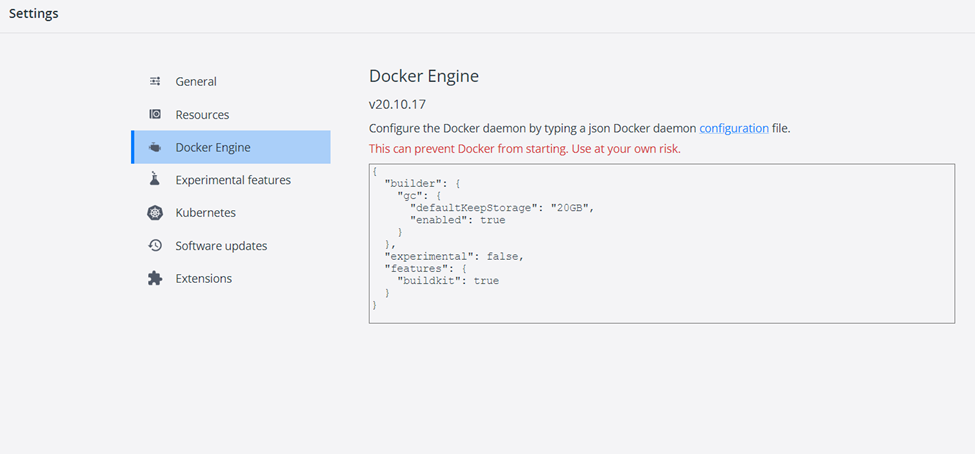Click the "buildkit": true line
The image size is (975, 454).
point(448,280)
